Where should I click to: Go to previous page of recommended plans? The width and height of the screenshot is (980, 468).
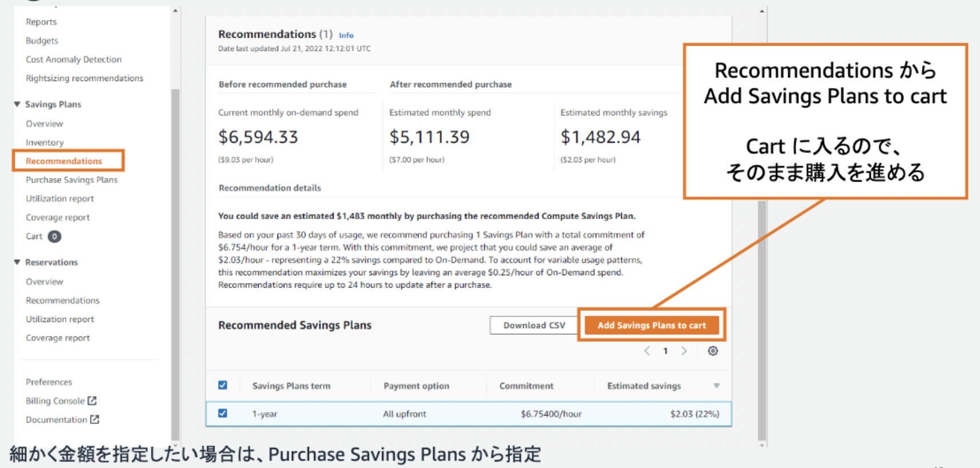[x=647, y=351]
